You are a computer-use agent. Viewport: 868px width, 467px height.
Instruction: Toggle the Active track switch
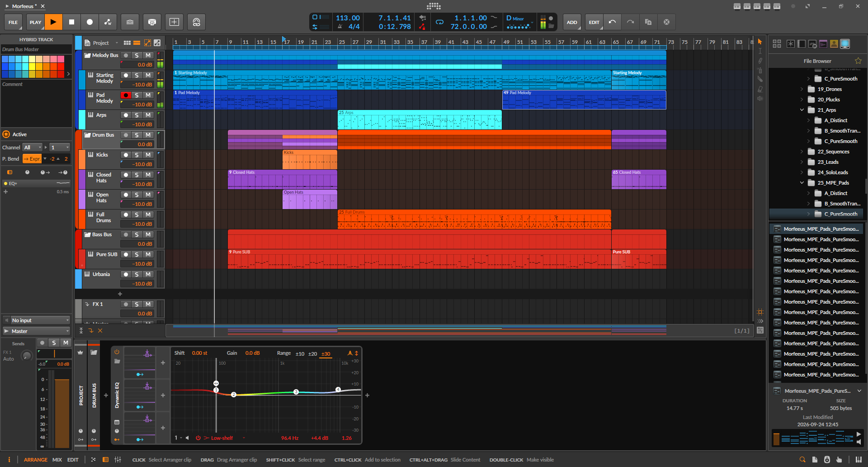pyautogui.click(x=6, y=134)
